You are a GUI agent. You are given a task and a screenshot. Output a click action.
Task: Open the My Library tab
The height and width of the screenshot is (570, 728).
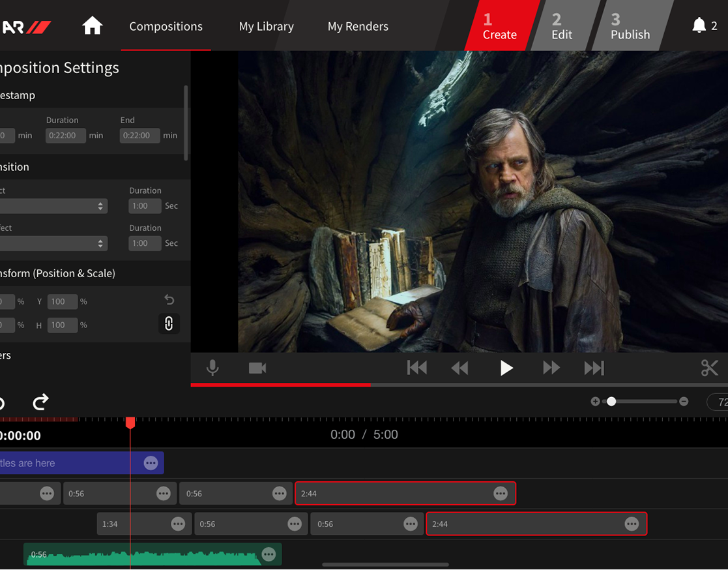coord(267,27)
